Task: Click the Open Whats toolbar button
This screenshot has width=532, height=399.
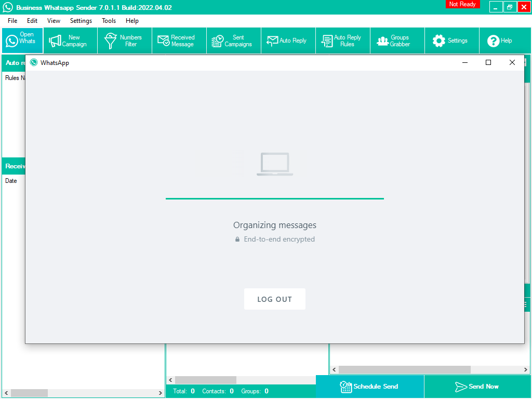Action: [x=22, y=41]
